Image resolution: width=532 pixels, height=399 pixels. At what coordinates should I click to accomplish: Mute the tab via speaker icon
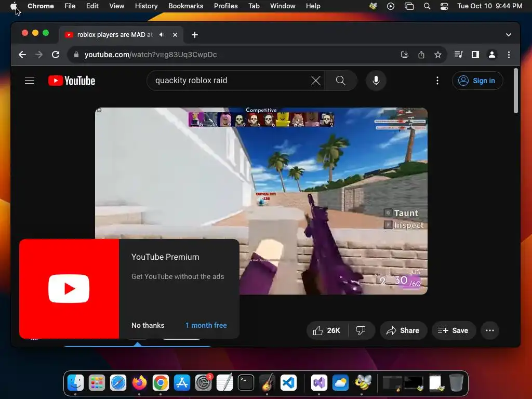pos(162,35)
